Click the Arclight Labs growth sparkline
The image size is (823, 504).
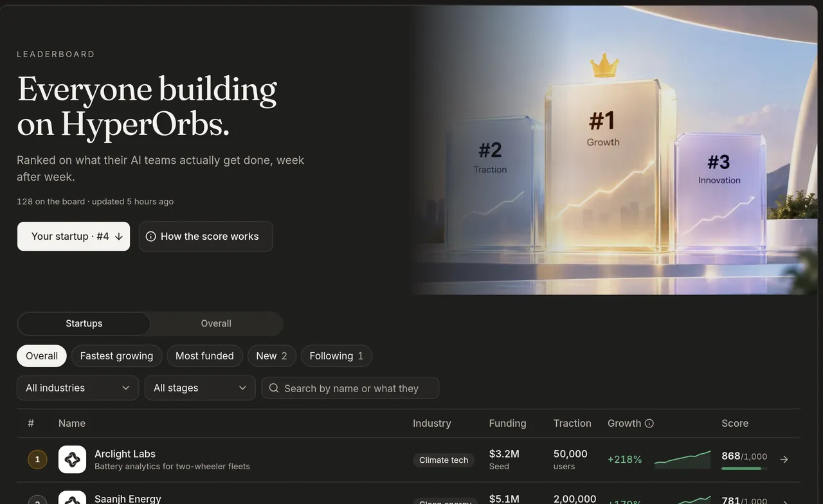(682, 459)
